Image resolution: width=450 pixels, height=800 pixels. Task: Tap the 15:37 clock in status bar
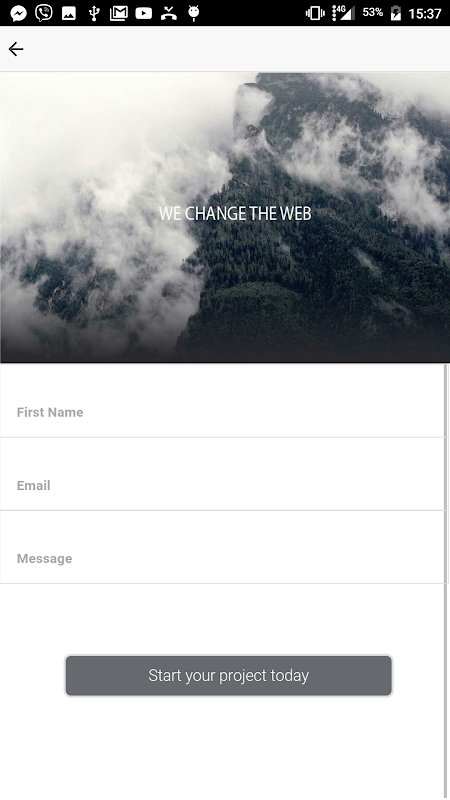[x=424, y=14]
